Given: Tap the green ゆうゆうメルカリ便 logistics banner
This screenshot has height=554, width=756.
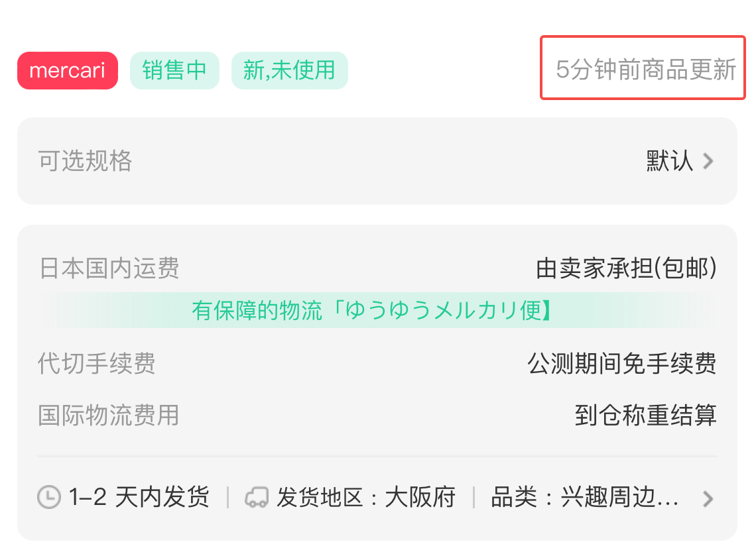Looking at the screenshot, I should point(377,310).
